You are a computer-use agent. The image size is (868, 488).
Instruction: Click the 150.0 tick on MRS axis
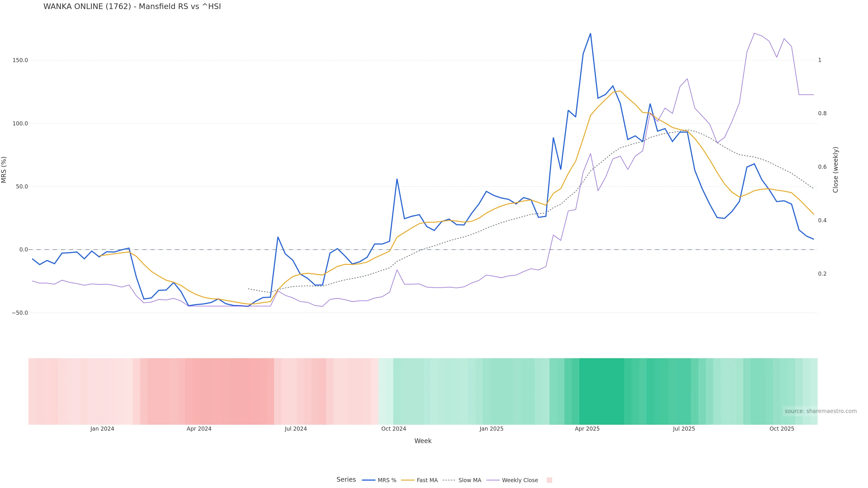pyautogui.click(x=20, y=60)
